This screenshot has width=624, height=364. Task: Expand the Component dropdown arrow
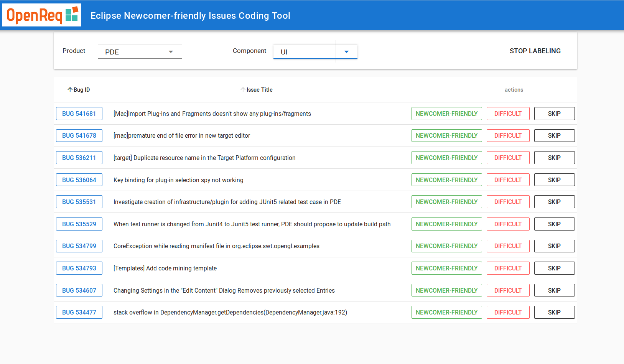[x=346, y=52]
